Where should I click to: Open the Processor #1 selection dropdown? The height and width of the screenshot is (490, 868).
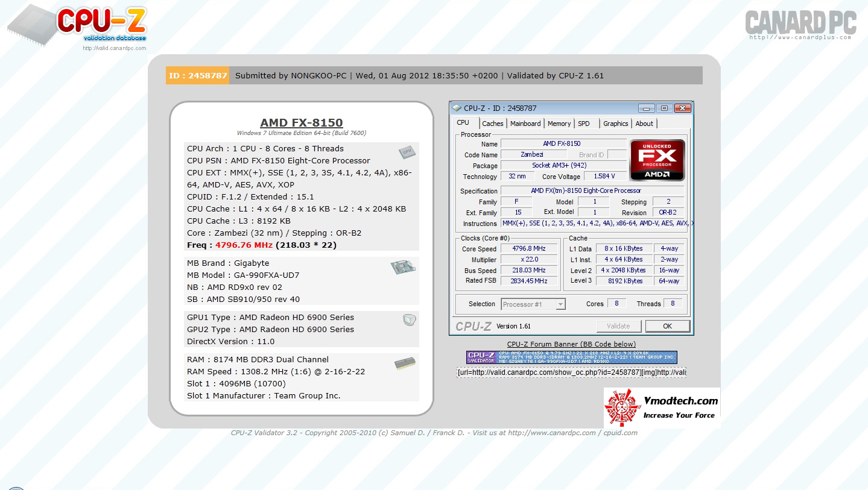533,304
